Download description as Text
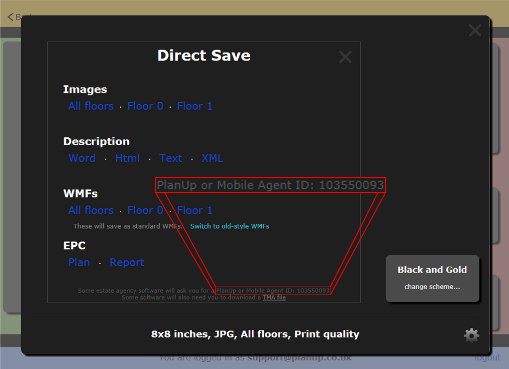This screenshot has height=369, width=509. tap(171, 158)
